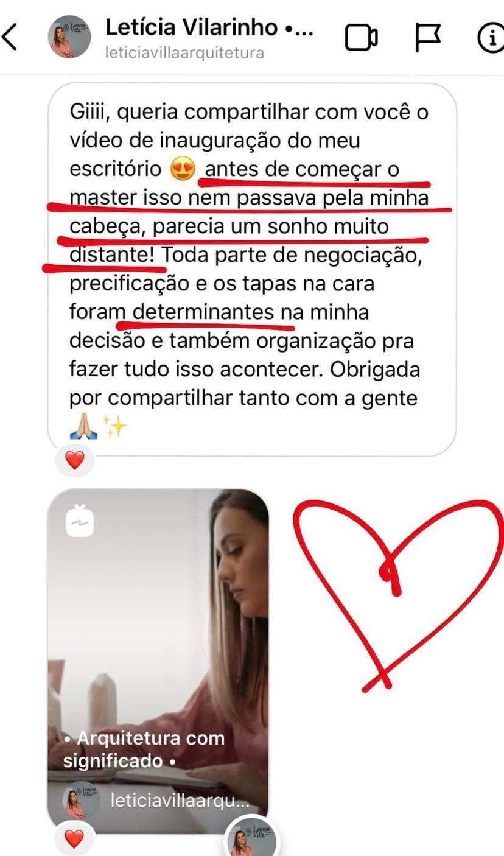
Task: Tap the flag icon in header
Action: click(x=429, y=38)
